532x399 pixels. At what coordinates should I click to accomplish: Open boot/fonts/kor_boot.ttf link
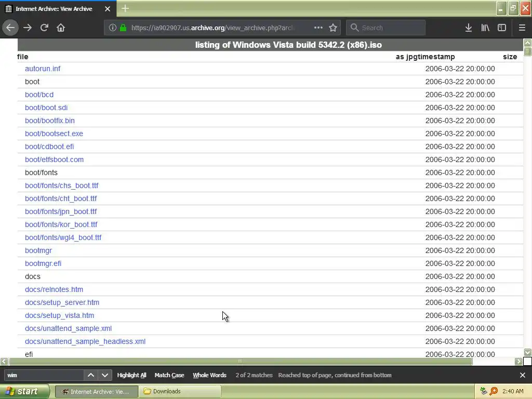tap(61, 224)
